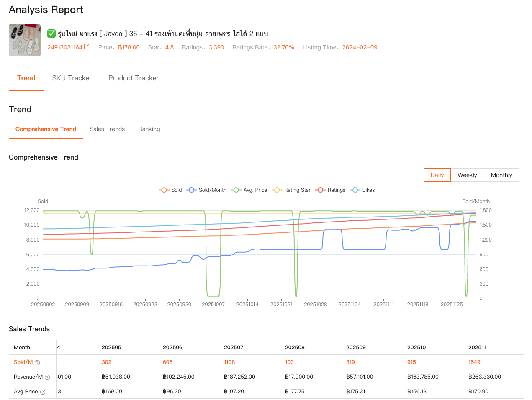Hide Avg. Price line via legend
Viewport: 532px width, 400px height.
pyautogui.click(x=249, y=190)
